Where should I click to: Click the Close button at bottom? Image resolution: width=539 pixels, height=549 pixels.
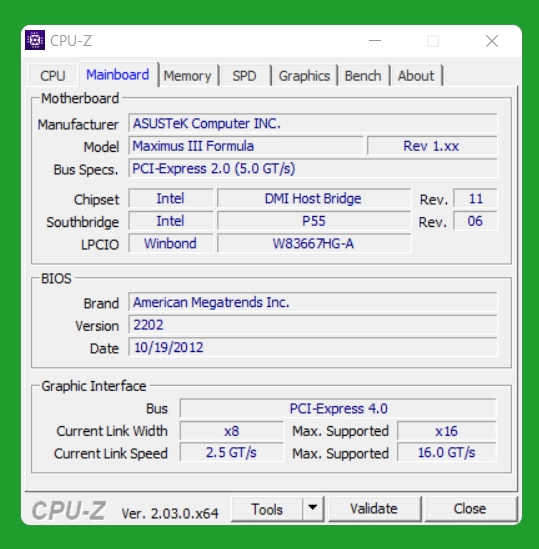click(x=470, y=508)
